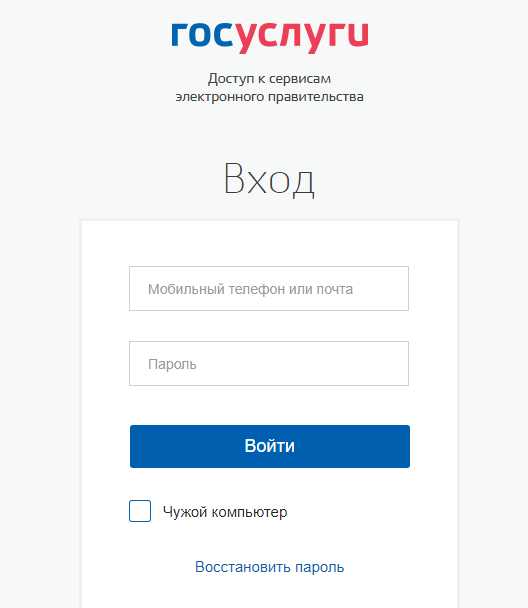Focus the 'Мобильный телефон или почта' field
This screenshot has width=528, height=608.
(269, 288)
